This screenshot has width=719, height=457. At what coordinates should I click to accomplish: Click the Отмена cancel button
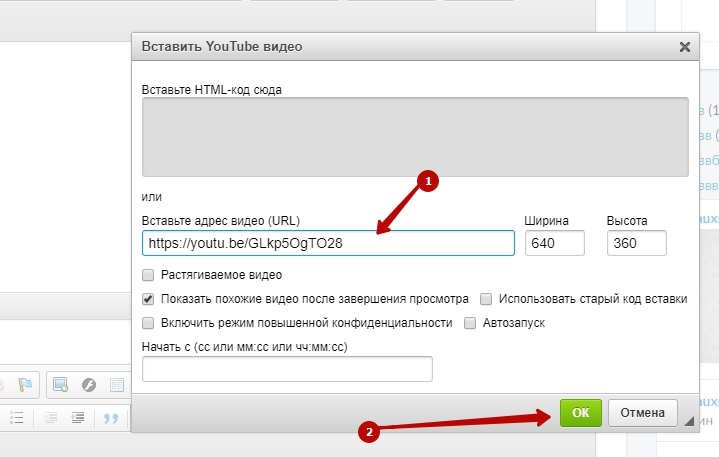click(x=642, y=413)
